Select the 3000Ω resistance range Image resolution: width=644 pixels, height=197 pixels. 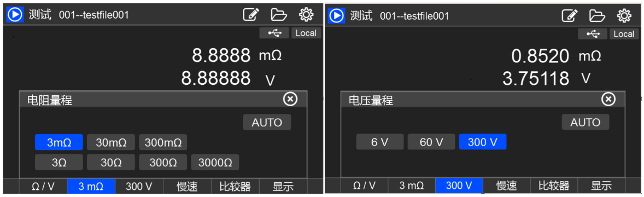click(x=215, y=163)
